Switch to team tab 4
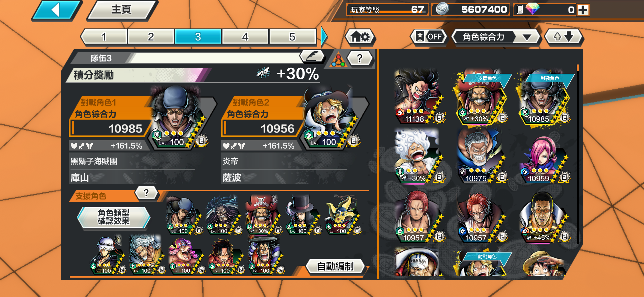The image size is (644, 297). click(245, 37)
